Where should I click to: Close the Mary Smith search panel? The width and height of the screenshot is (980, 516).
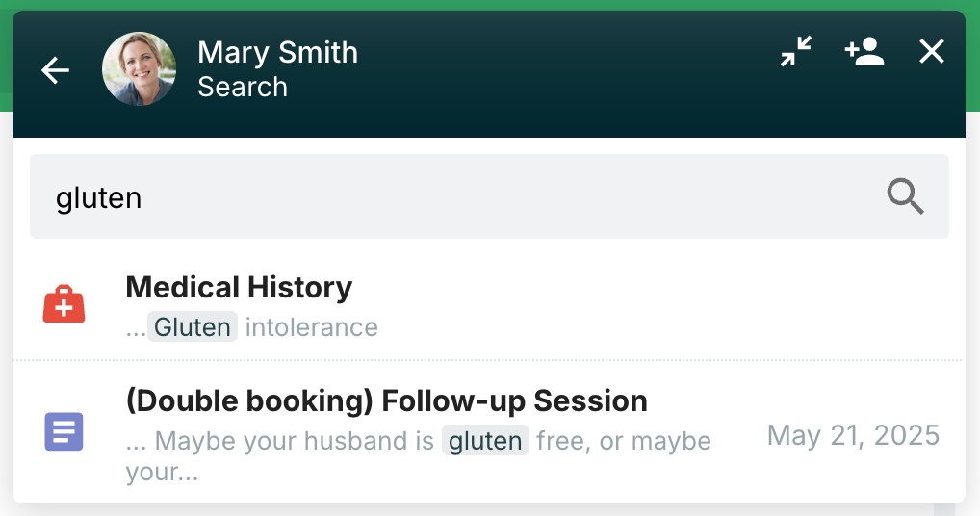[x=932, y=52]
